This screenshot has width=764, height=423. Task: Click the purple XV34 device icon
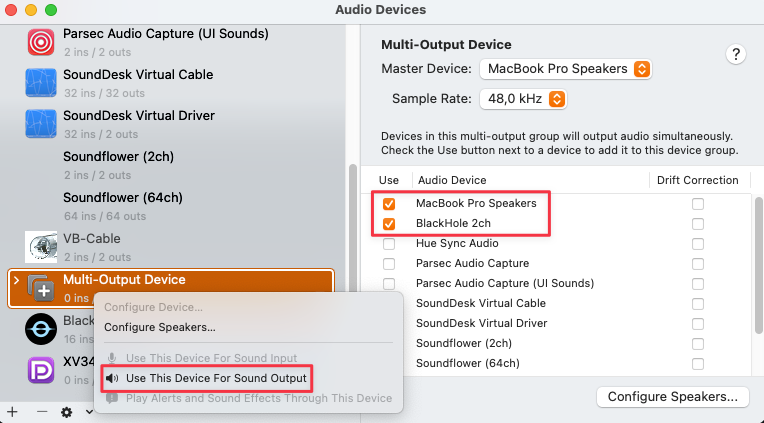[x=41, y=369]
